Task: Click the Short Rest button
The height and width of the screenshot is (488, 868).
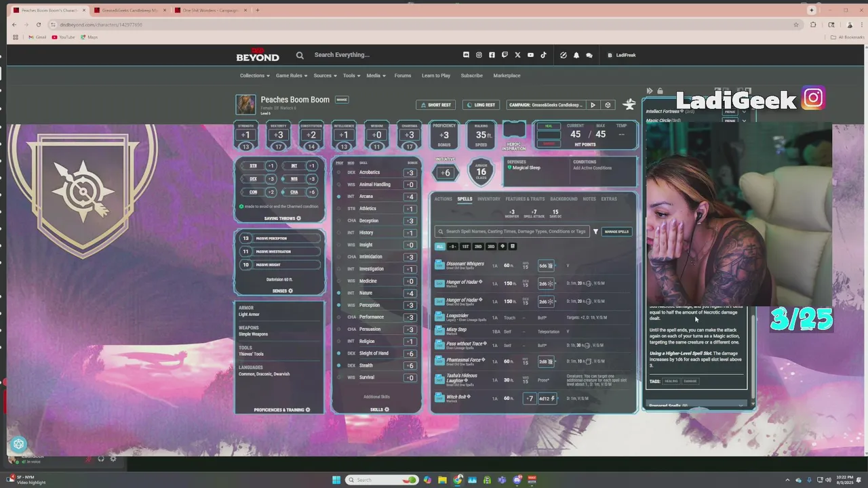Action: [436, 105]
